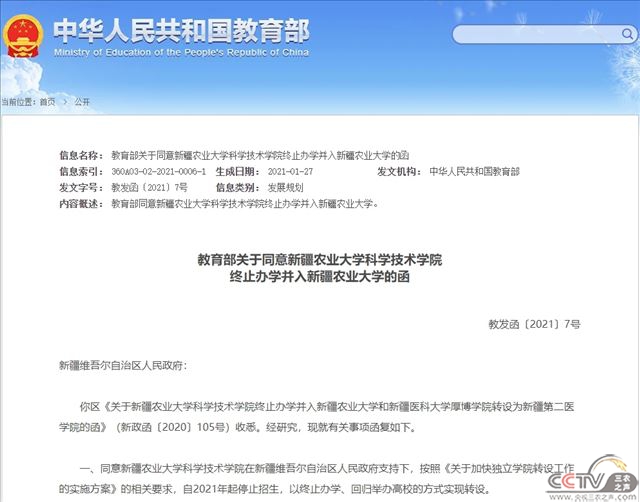Click the text 自2021年起停止招生

tap(232, 489)
